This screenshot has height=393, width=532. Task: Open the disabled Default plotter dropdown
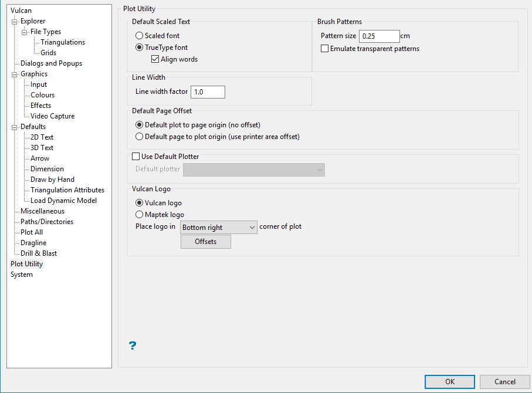[x=254, y=170]
